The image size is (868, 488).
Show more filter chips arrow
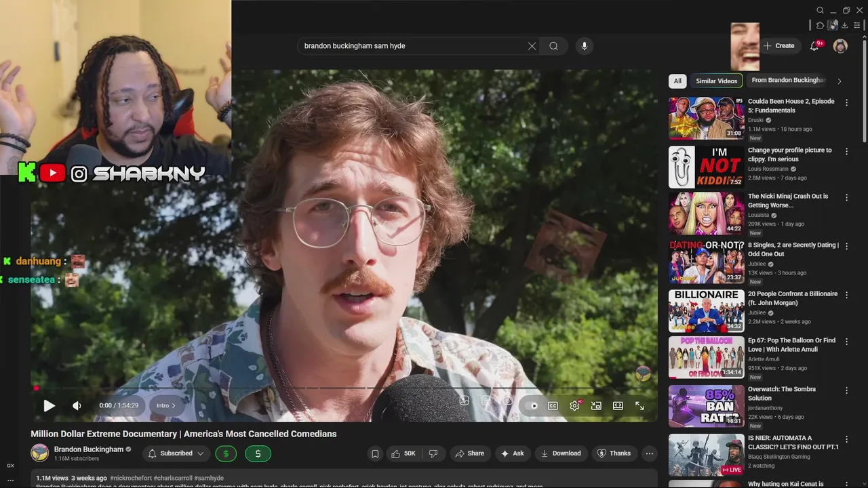(839, 81)
